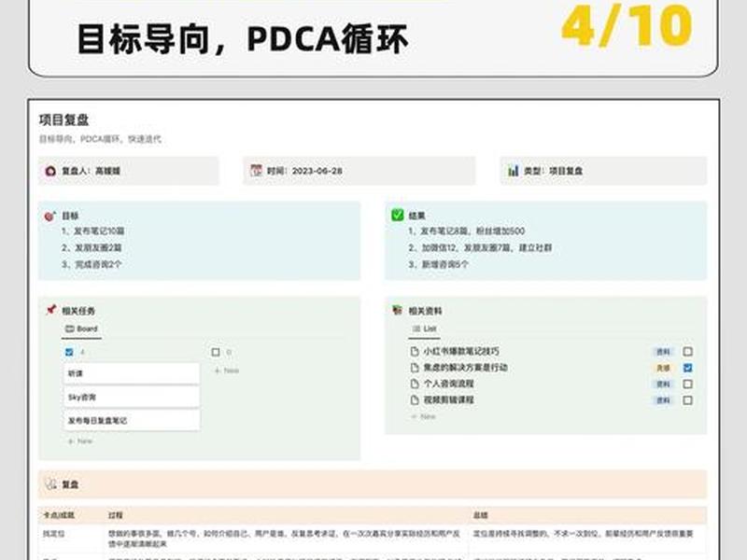Click the green check icon of 结果 block
The height and width of the screenshot is (560, 747).
[398, 216]
